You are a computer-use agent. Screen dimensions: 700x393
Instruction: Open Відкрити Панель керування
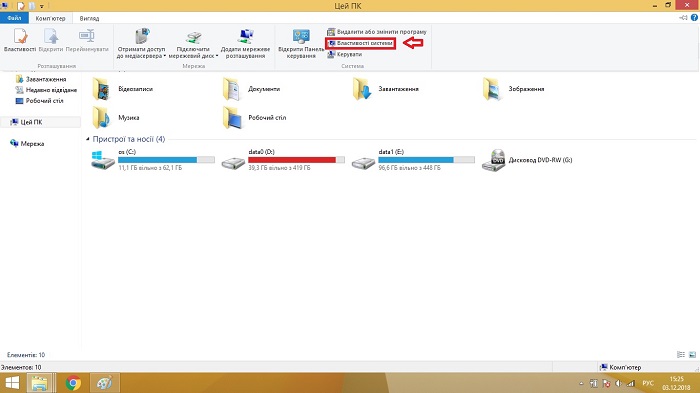click(301, 43)
